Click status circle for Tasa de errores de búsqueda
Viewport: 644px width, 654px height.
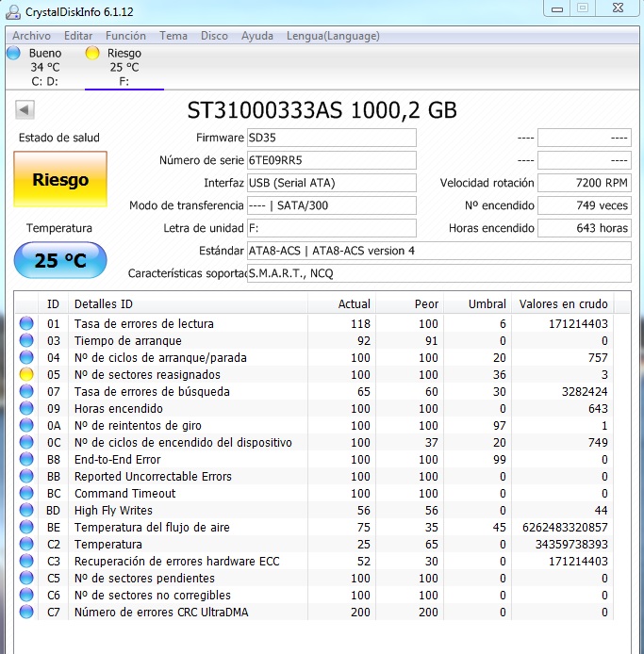pyautogui.click(x=26, y=392)
